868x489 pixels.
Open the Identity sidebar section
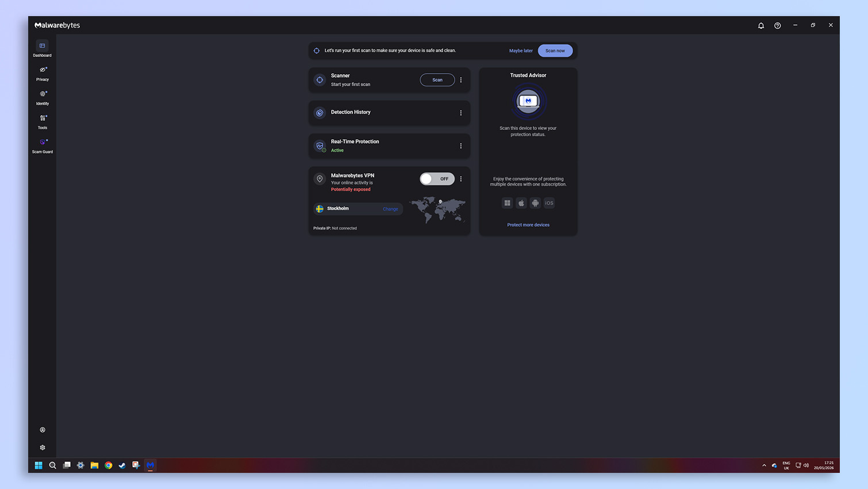click(x=43, y=97)
